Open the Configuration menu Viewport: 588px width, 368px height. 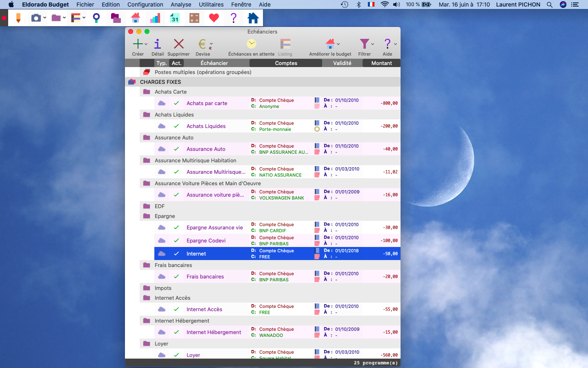click(145, 4)
